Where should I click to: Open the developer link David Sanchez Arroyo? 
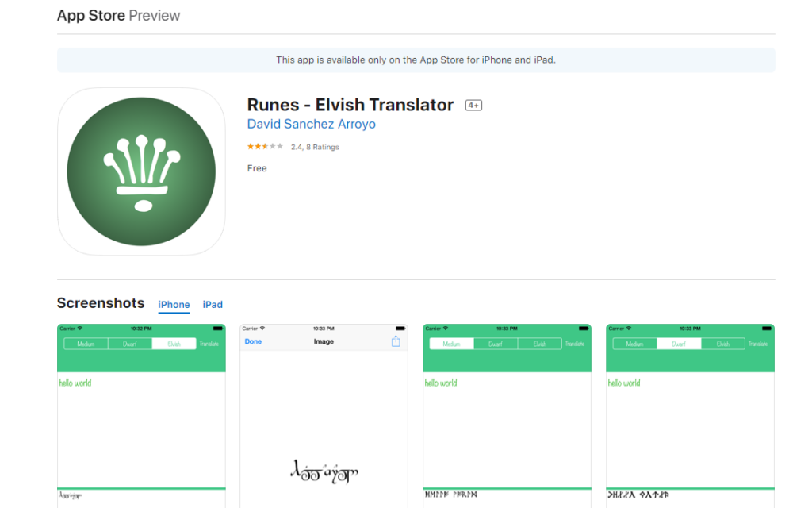(x=311, y=125)
